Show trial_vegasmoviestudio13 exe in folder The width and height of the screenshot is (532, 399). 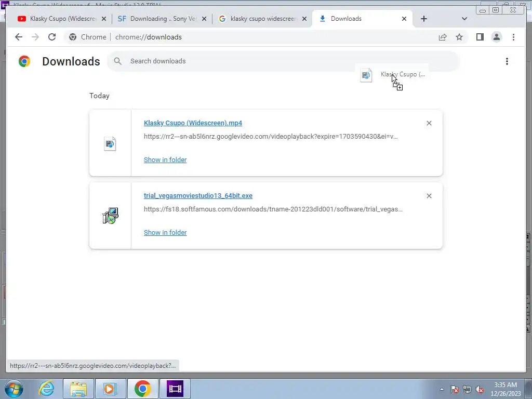point(165,232)
